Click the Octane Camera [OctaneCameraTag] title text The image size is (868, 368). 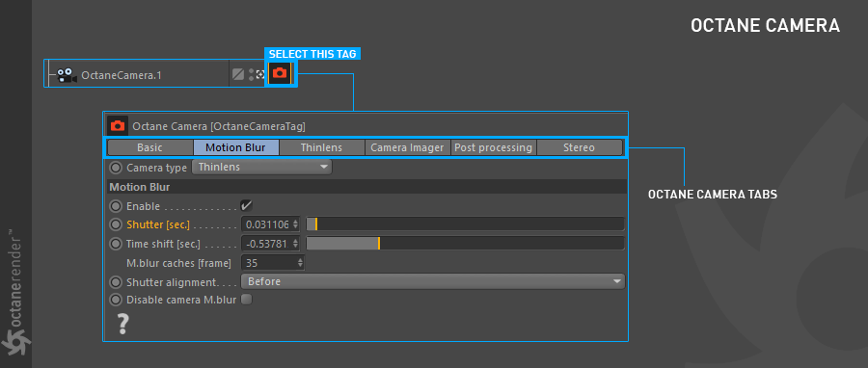(219, 126)
